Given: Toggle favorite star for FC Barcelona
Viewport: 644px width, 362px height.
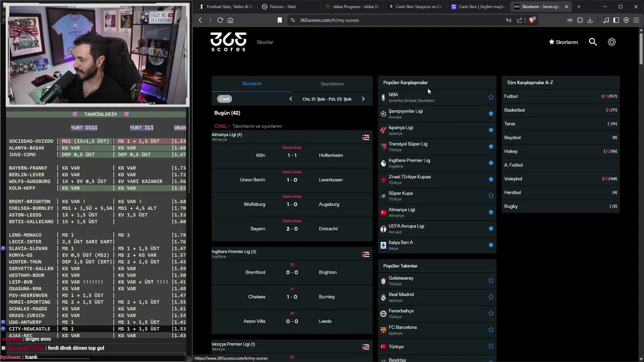Looking at the screenshot, I should tap(491, 330).
